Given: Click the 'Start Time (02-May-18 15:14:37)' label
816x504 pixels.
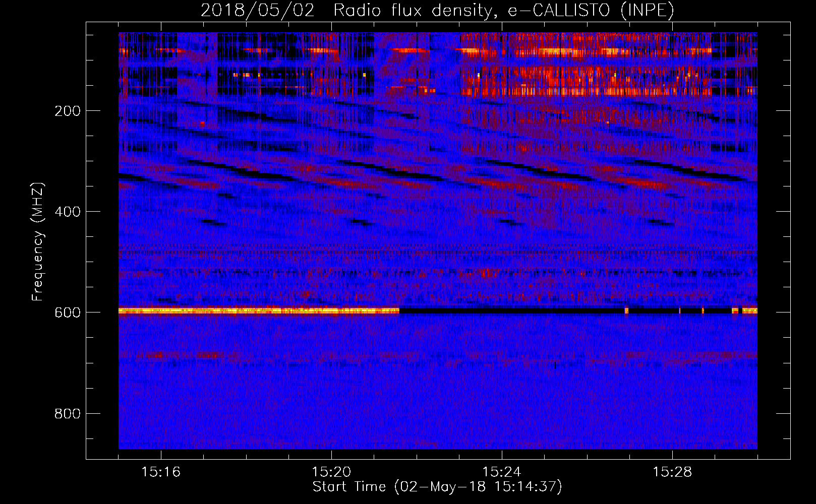Looking at the screenshot, I should tap(437, 487).
